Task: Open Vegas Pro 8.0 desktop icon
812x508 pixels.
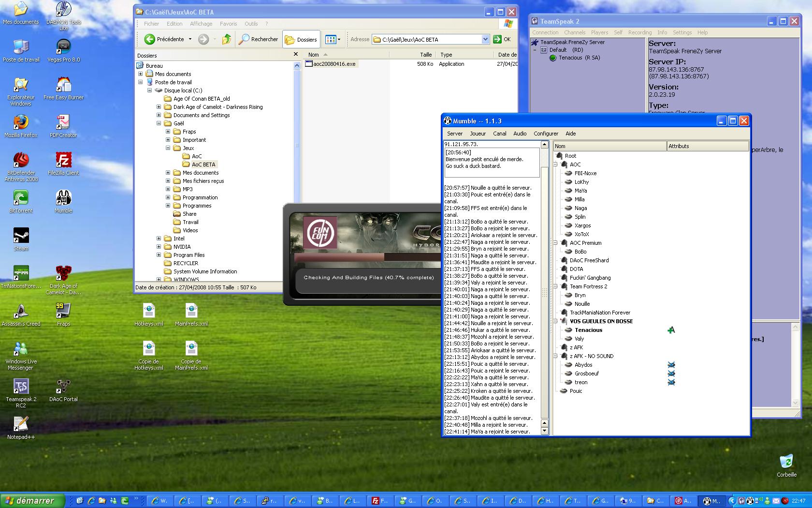Action: coord(63,47)
